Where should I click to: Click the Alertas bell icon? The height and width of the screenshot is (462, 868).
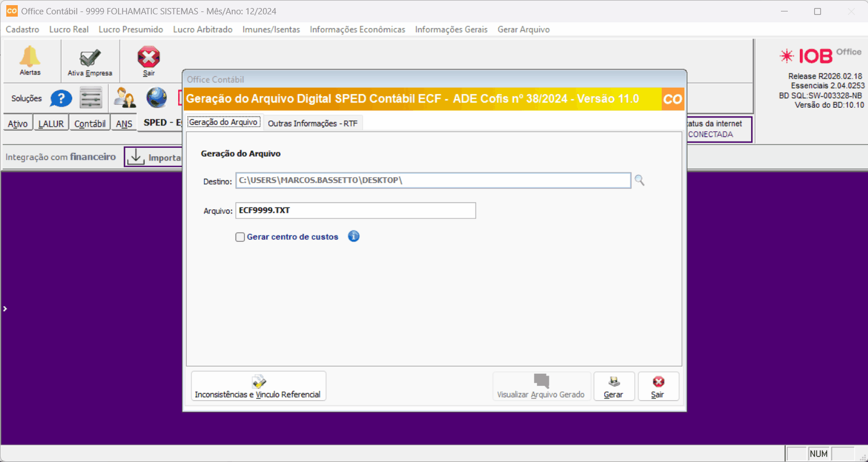coord(30,57)
